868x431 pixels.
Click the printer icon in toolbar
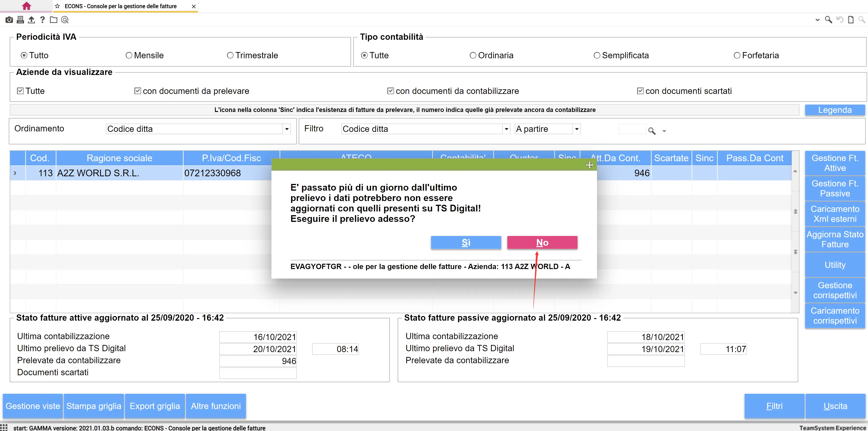pyautogui.click(x=20, y=20)
